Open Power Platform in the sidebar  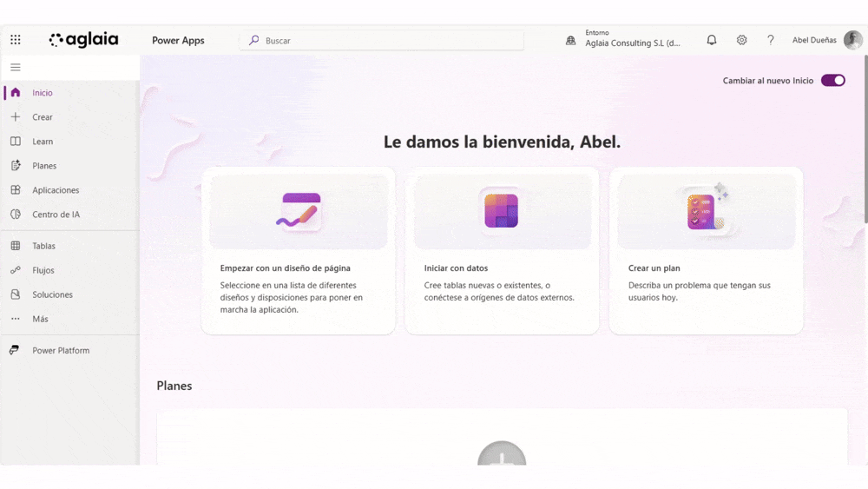pos(69,350)
